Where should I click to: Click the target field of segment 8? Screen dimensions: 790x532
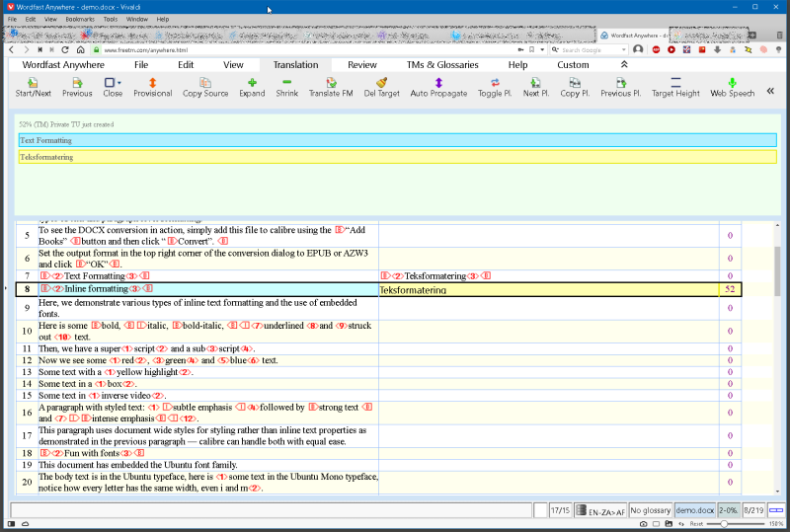549,289
